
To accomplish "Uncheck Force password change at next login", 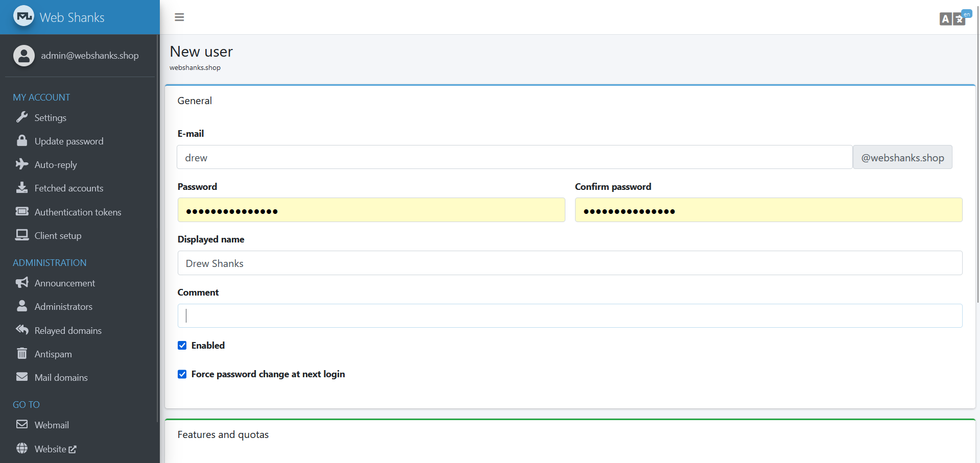I will pos(182,374).
